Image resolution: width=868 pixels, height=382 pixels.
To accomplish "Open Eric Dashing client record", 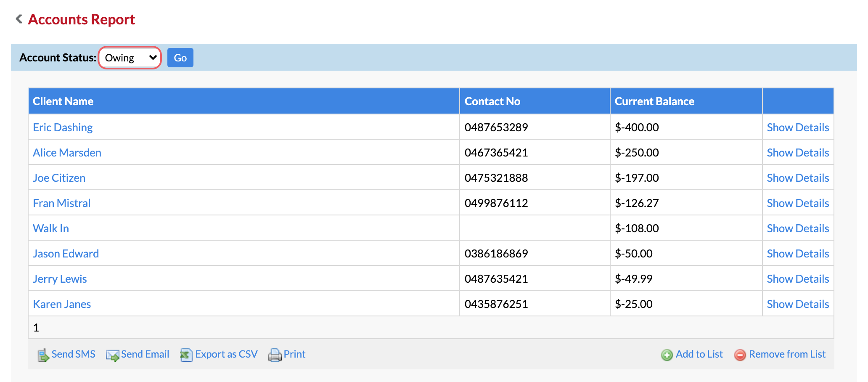I will click(63, 127).
